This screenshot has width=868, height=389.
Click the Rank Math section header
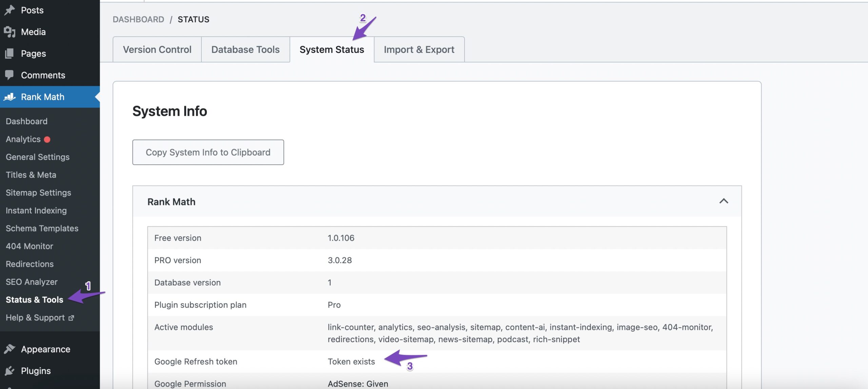click(x=437, y=201)
